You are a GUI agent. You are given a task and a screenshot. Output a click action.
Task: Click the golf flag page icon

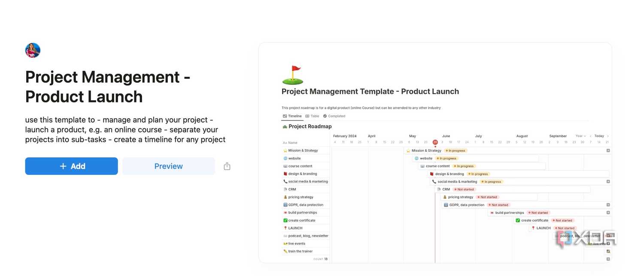click(x=292, y=75)
